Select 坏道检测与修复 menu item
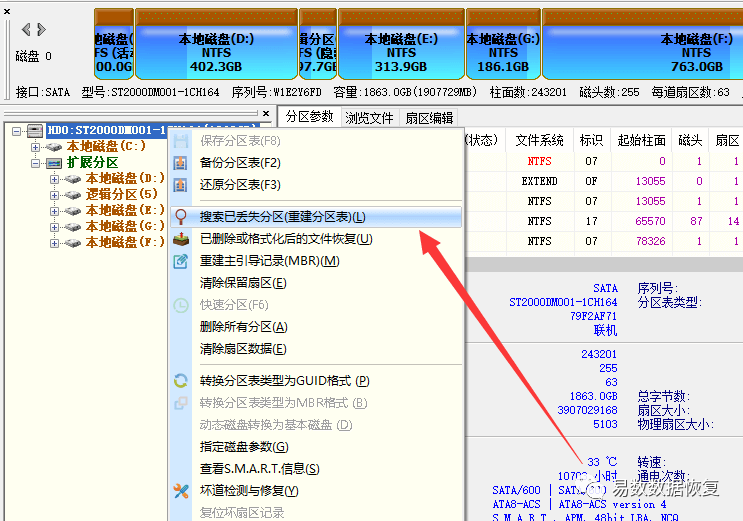This screenshot has height=521, width=743. [x=316, y=491]
